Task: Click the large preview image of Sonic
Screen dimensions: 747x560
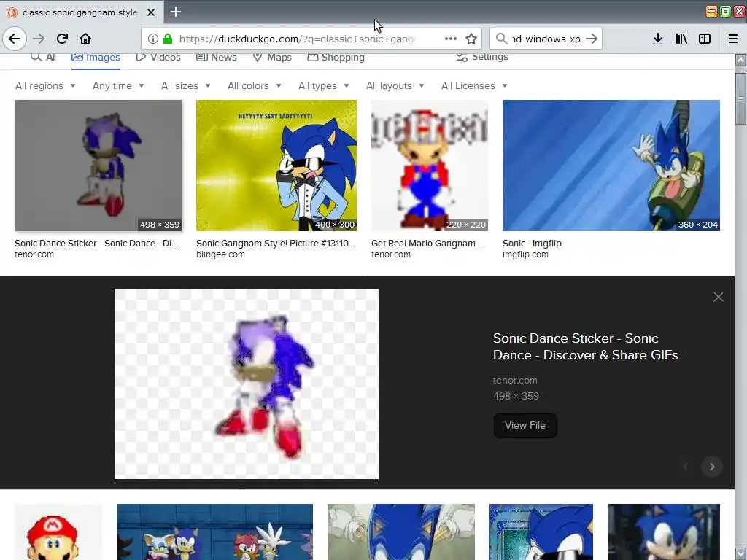Action: click(247, 384)
